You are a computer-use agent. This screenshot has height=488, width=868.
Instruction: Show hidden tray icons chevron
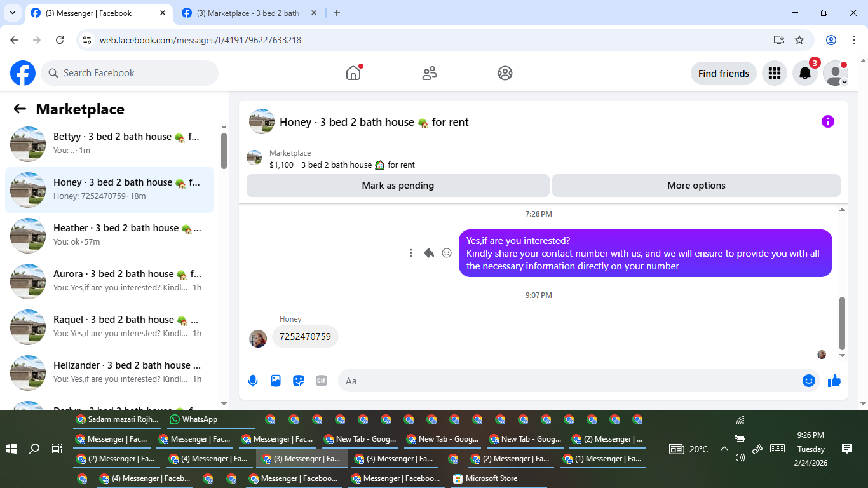pyautogui.click(x=724, y=449)
